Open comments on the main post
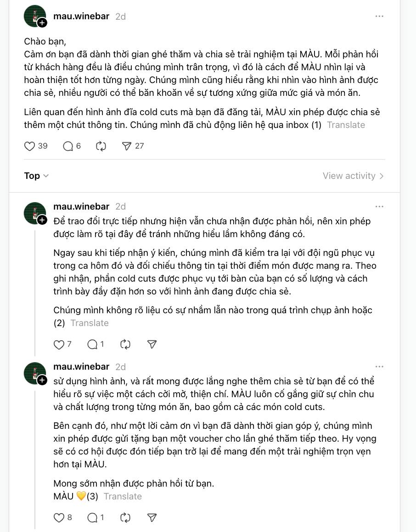416x532 pixels. point(68,146)
